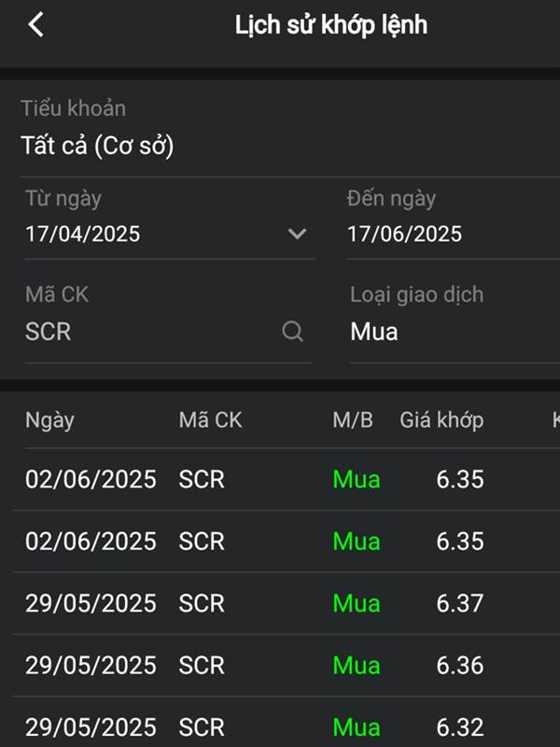Click the Lịch sử khớp lệnh title
The width and height of the screenshot is (560, 747).
coord(331,25)
